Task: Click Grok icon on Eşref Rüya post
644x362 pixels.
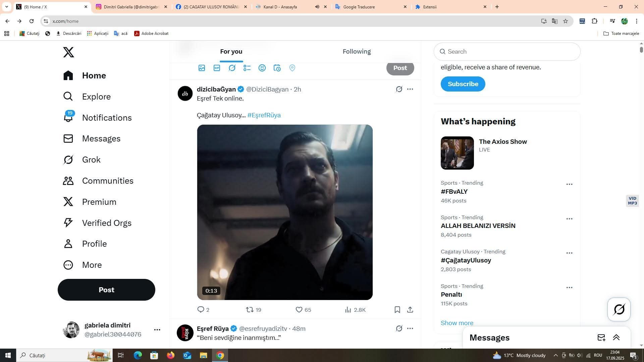Action: [x=399, y=328]
